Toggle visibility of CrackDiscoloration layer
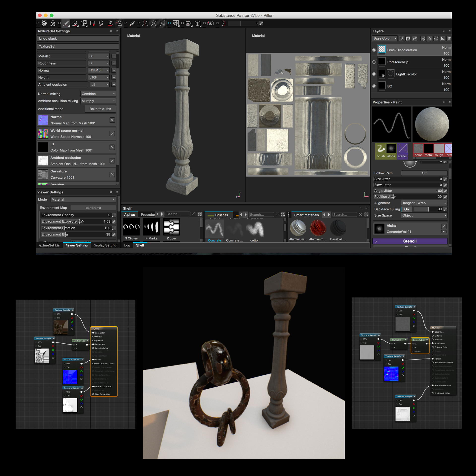Screen dimensions: 476x476 click(374, 50)
